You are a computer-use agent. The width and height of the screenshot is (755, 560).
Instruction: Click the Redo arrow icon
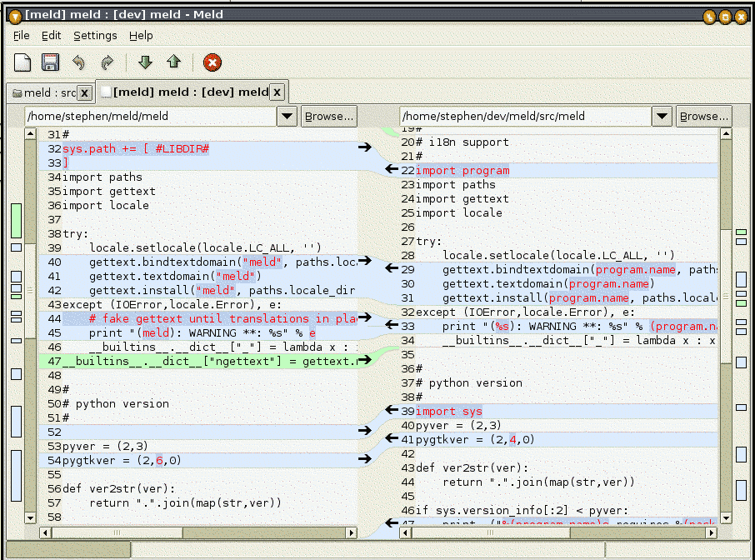(107, 62)
